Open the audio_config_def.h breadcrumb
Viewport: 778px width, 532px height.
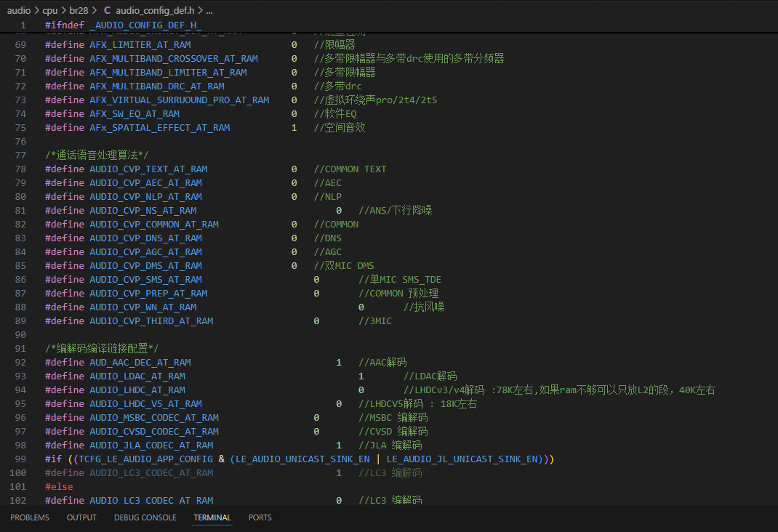(155, 10)
